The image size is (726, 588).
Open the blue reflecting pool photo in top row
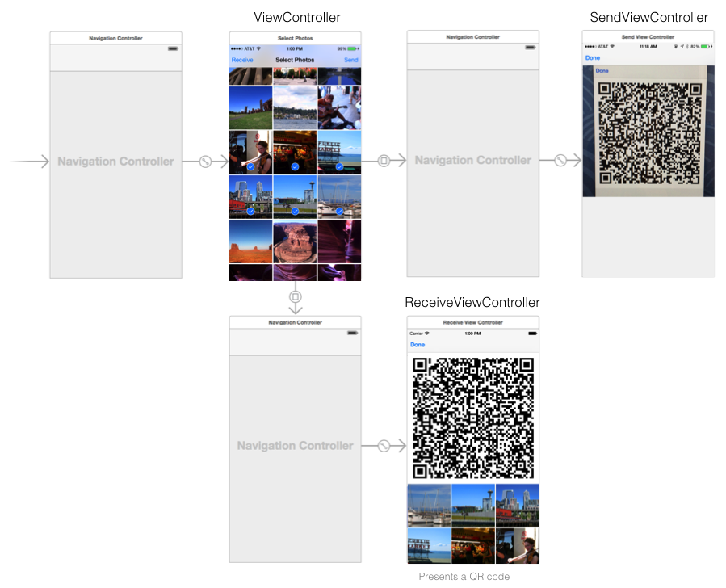339,77
